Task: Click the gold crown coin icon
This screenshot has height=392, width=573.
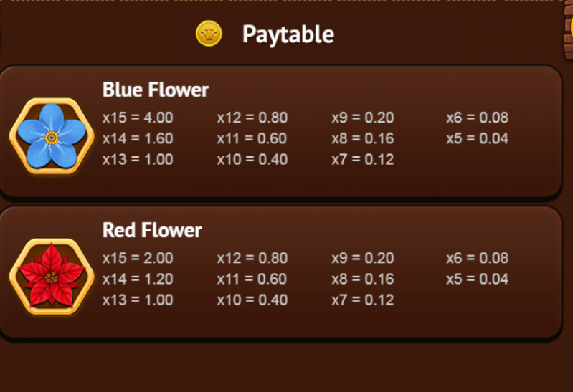Action: 209,34
